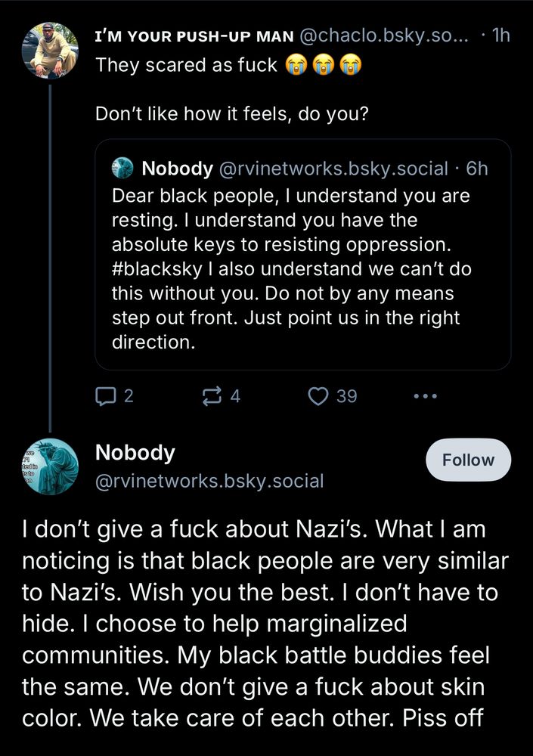Open the three-dot overflow menu on the post
This screenshot has width=533, height=756.
pos(425,395)
